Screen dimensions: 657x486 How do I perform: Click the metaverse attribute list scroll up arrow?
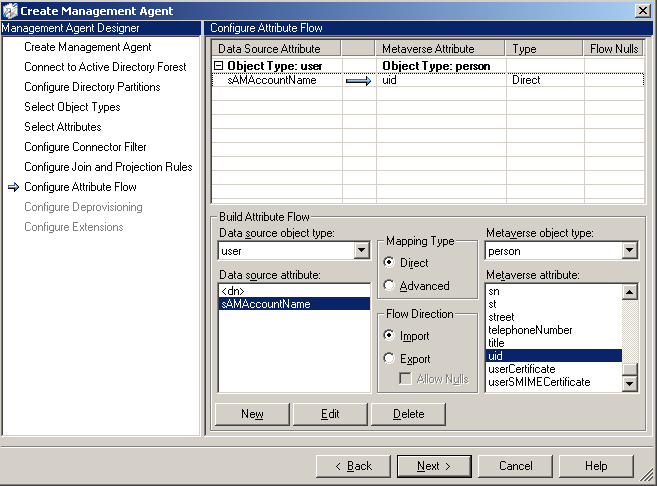(629, 292)
